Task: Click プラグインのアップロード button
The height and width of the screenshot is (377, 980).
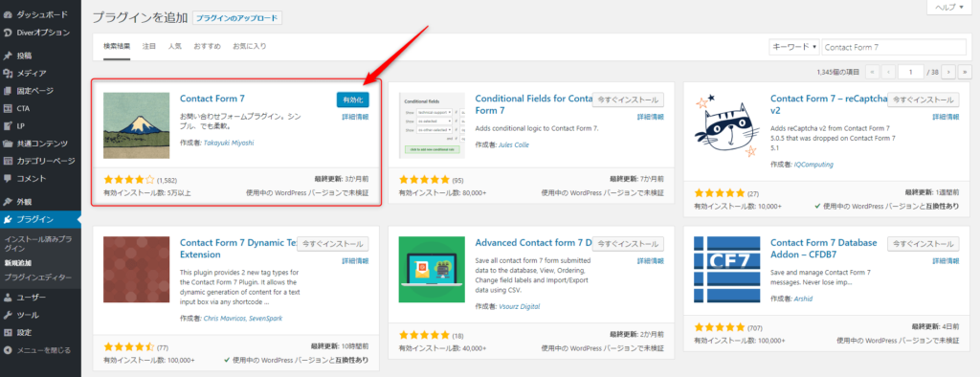Action: [x=237, y=18]
